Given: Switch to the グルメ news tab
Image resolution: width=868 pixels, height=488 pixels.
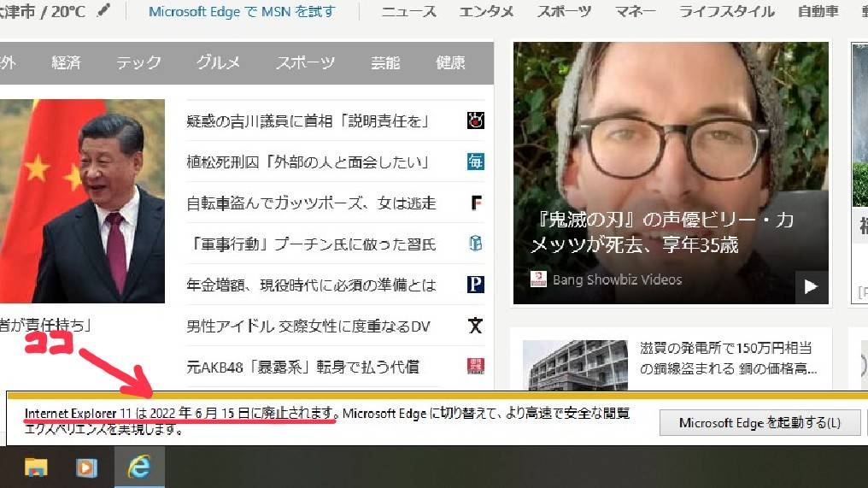Looking at the screenshot, I should (218, 62).
